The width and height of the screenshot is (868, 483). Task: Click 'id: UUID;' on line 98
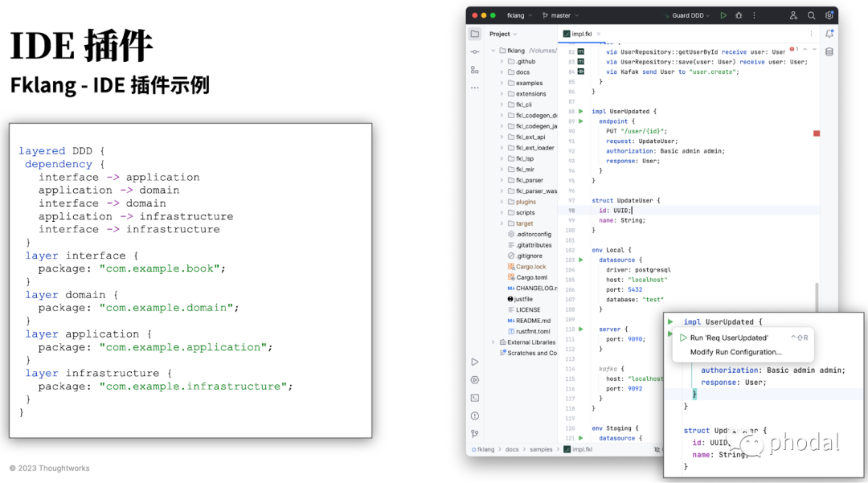point(615,211)
